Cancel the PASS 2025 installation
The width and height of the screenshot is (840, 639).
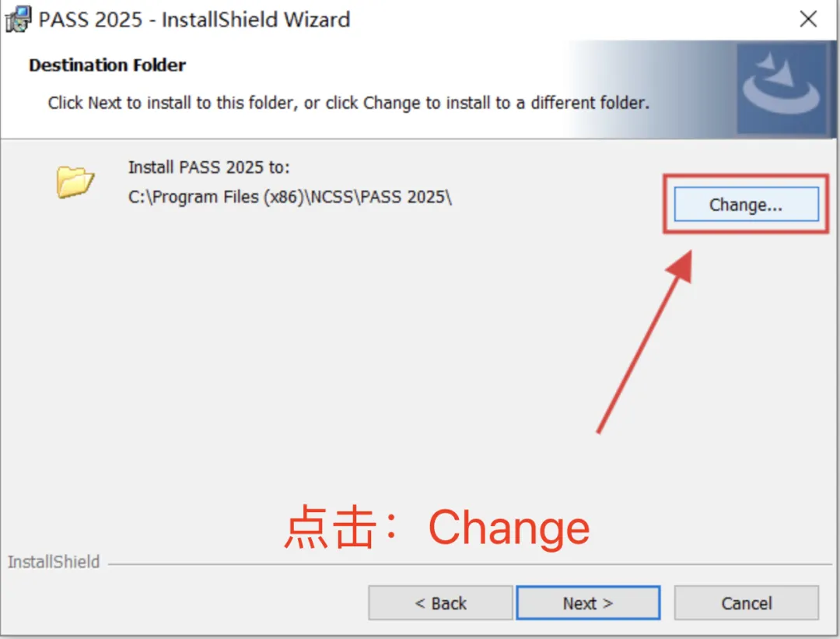pyautogui.click(x=746, y=603)
